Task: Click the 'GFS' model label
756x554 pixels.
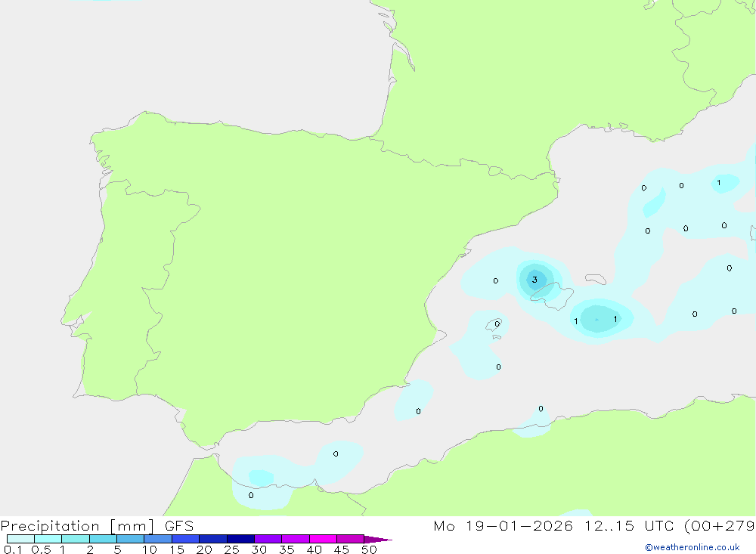Action: click(x=179, y=526)
